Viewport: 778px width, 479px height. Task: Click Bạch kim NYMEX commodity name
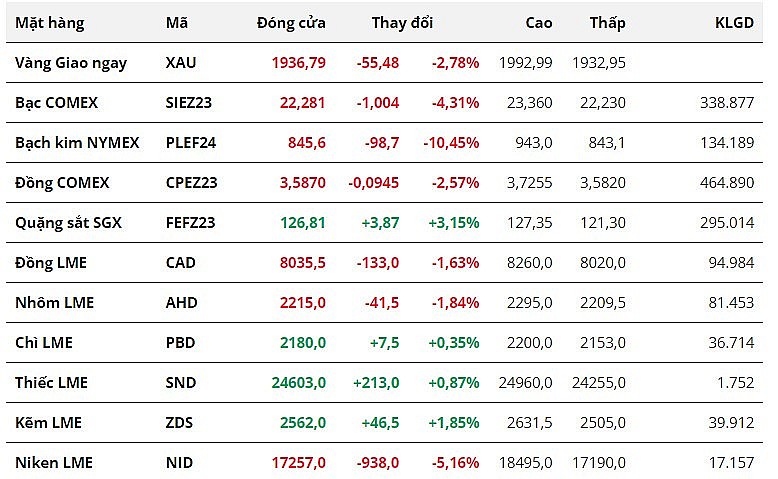click(x=77, y=143)
